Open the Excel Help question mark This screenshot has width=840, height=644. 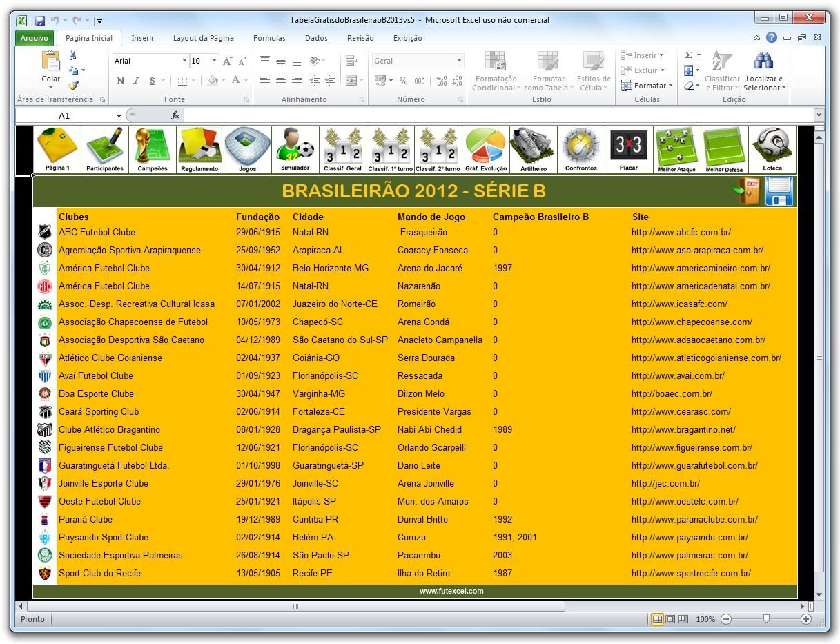pyautogui.click(x=772, y=38)
